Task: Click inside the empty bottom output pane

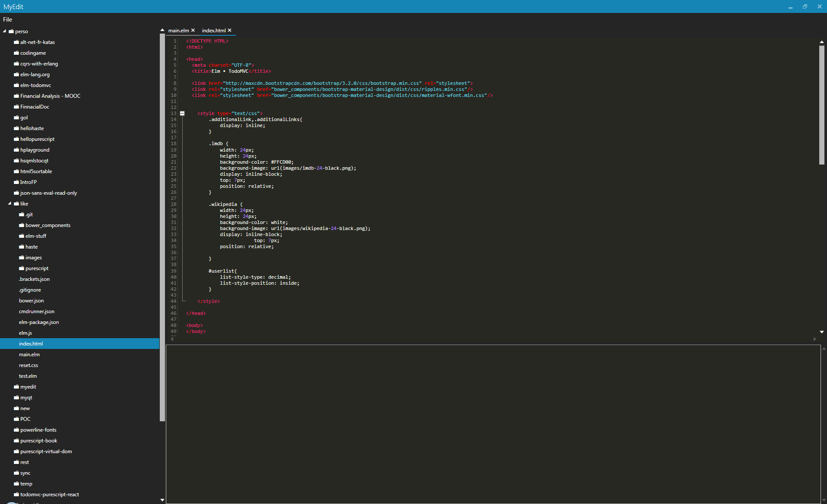Action: [493, 424]
